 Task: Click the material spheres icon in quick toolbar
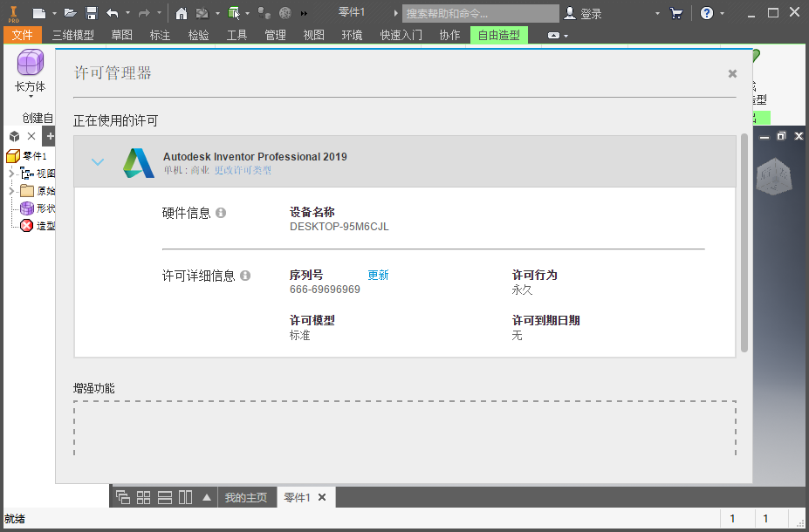[264, 13]
